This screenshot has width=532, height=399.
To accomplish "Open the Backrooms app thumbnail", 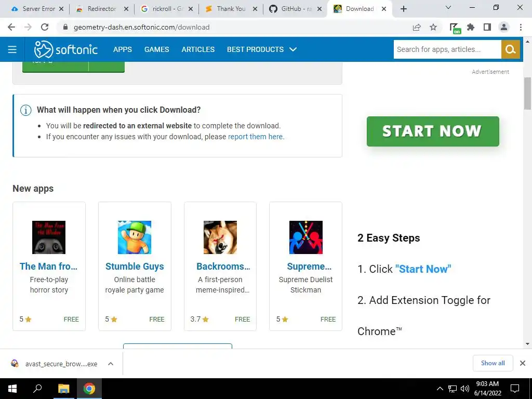I will 220,237.
